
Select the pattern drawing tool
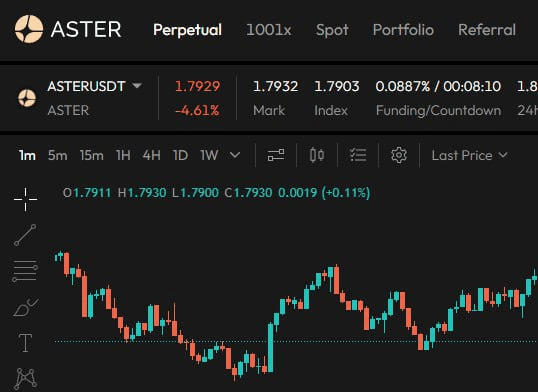point(26,379)
